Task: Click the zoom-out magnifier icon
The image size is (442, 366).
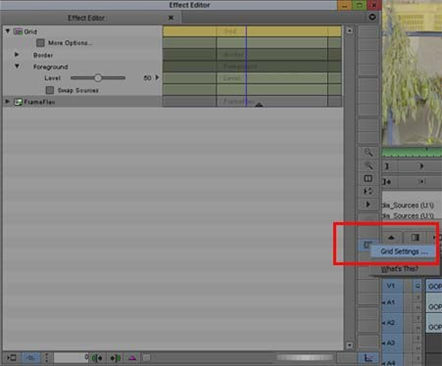Action: 368,166
